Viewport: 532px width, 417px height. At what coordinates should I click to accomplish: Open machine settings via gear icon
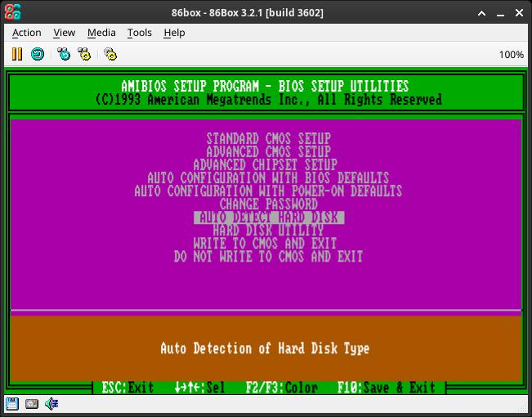click(x=110, y=54)
